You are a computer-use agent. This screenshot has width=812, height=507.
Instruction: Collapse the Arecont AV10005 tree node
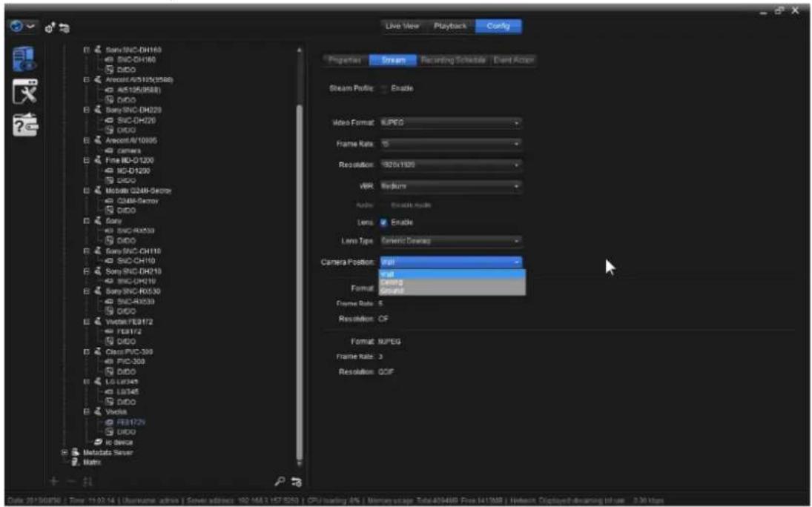[87, 140]
